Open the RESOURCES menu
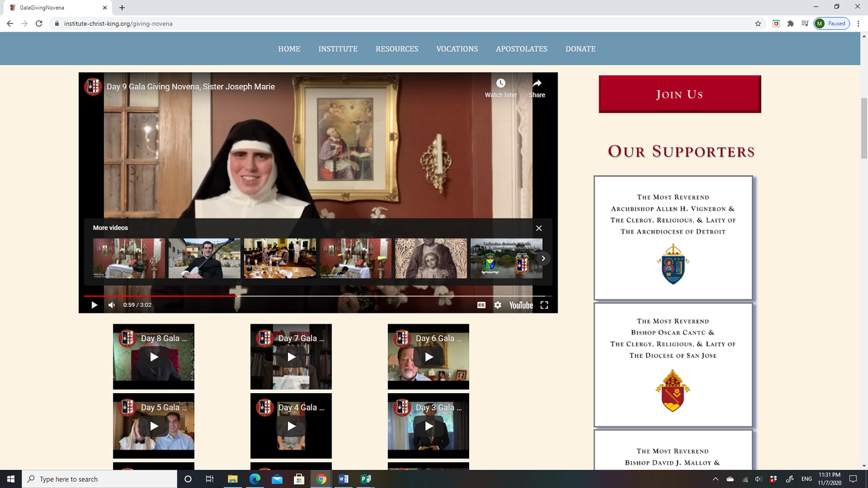This screenshot has height=488, width=868. tap(397, 49)
